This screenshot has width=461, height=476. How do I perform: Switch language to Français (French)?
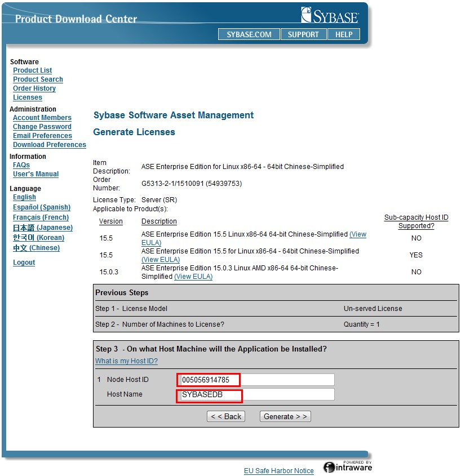coord(41,217)
